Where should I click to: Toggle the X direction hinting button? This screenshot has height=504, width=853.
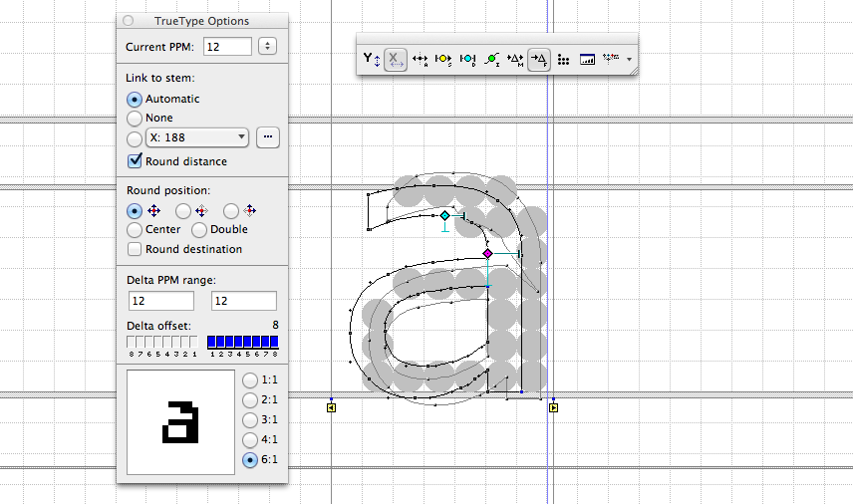coord(396,60)
